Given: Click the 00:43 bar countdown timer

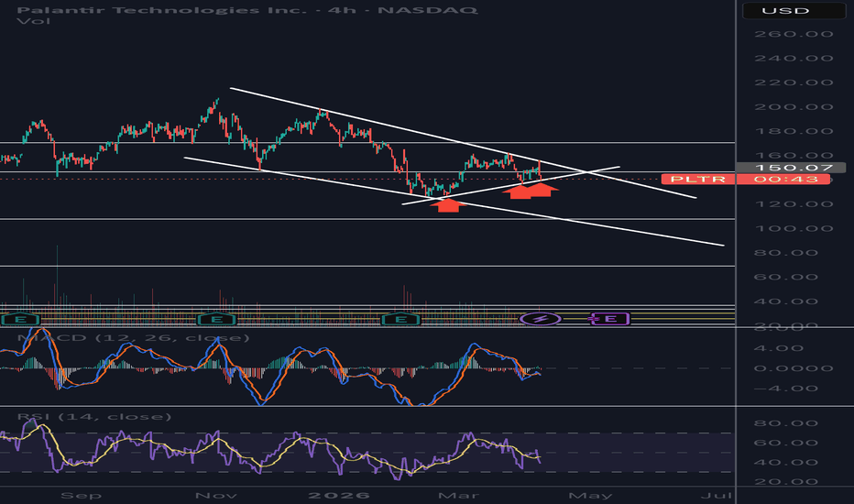Looking at the screenshot, I should (793, 180).
